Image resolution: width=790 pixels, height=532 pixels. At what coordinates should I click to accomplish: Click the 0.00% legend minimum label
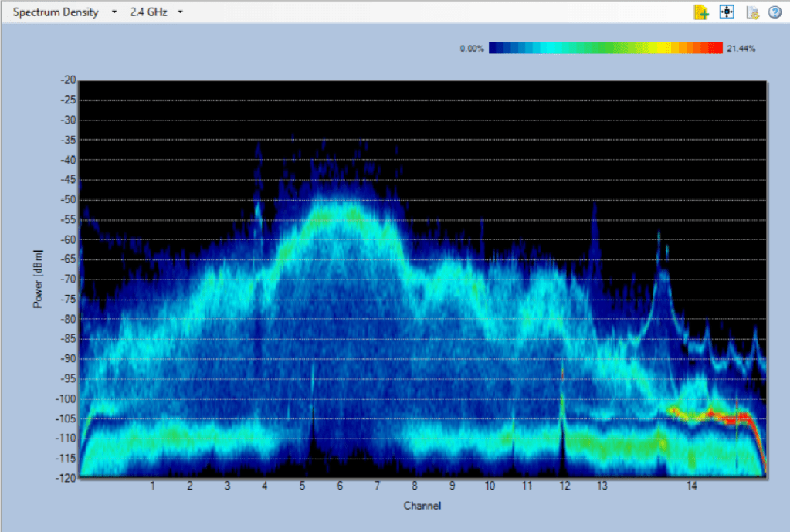point(471,49)
